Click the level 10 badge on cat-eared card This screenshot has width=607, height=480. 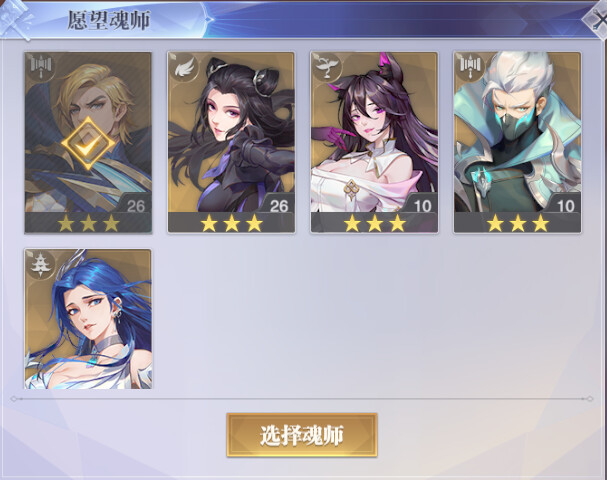click(422, 206)
